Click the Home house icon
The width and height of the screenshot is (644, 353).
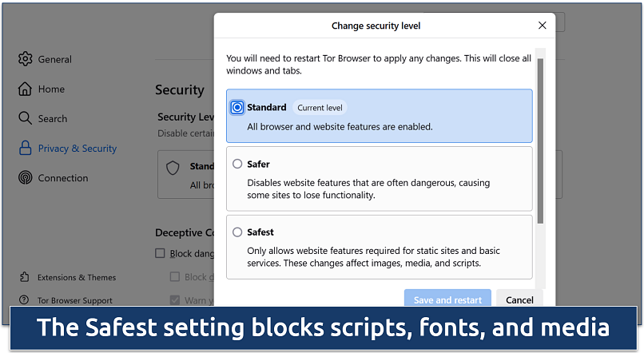25,89
